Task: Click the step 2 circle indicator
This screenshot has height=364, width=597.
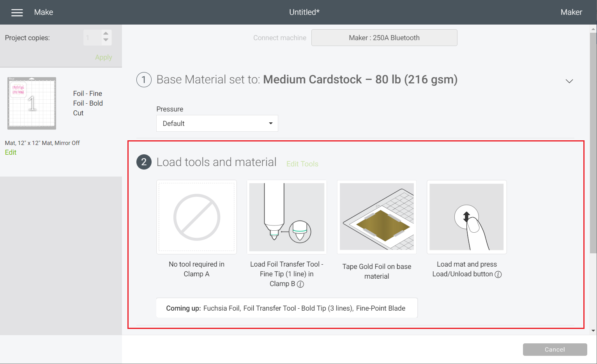Action: 144,162
